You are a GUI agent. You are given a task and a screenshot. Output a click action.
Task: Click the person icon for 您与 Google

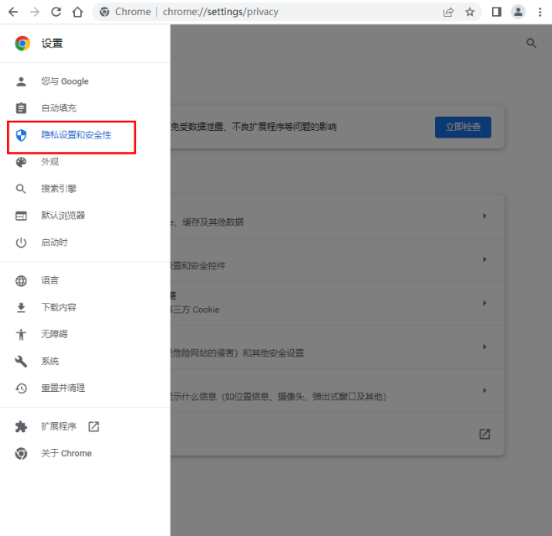[21, 82]
